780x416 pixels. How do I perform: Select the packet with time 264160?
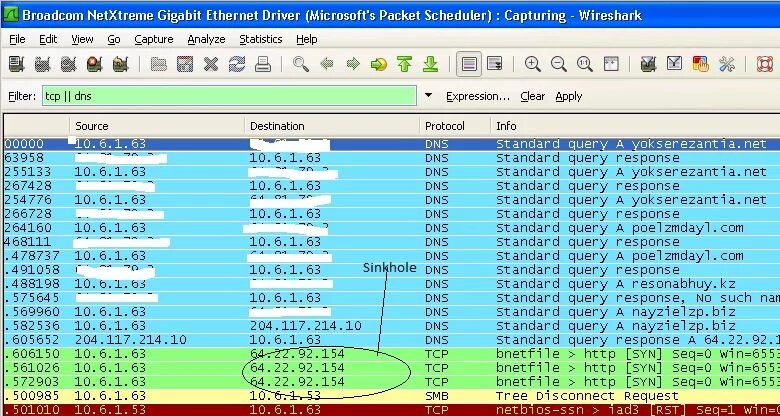pyautogui.click(x=392, y=227)
